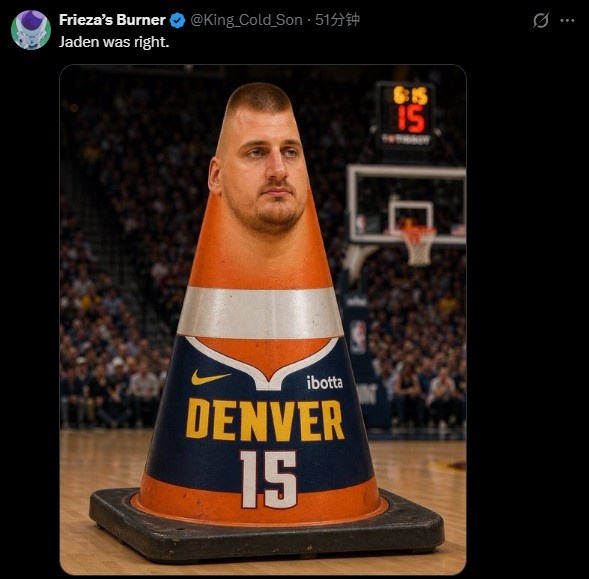Open the Frieza's Burner display name link
589x579 pixels.
(x=112, y=20)
